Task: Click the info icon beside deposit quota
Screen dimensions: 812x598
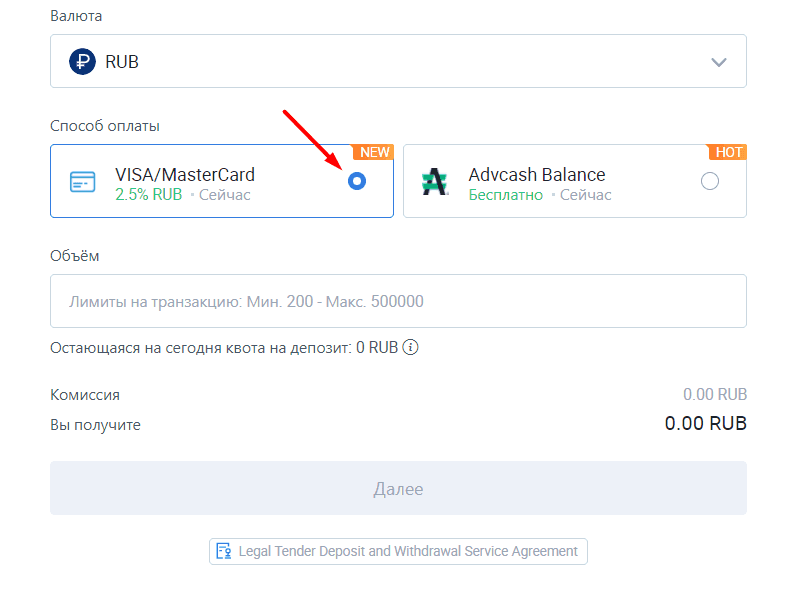Action: (x=411, y=347)
